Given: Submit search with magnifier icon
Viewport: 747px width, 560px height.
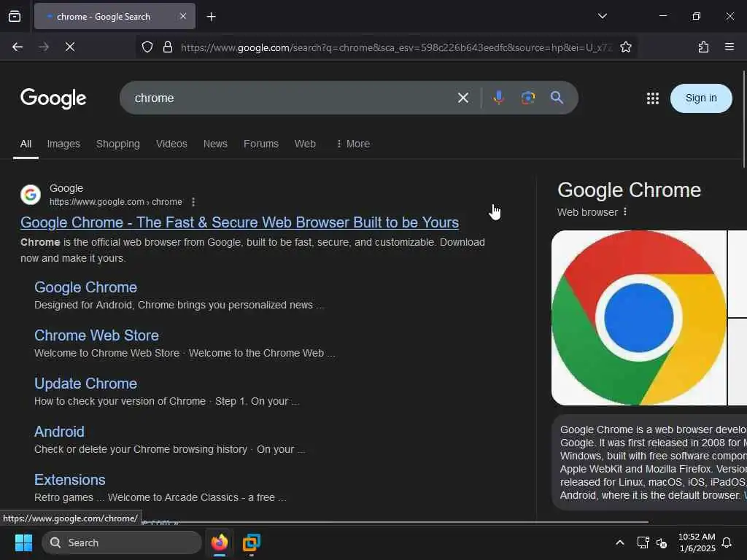Looking at the screenshot, I should coord(557,98).
